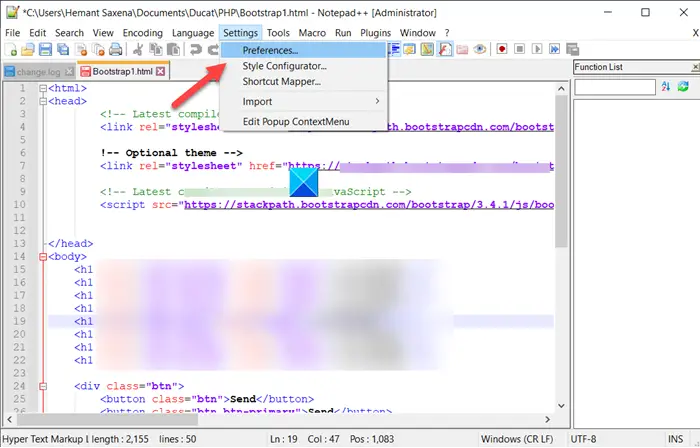
Task: Start macro recording with red dot icon
Action: click(x=502, y=49)
